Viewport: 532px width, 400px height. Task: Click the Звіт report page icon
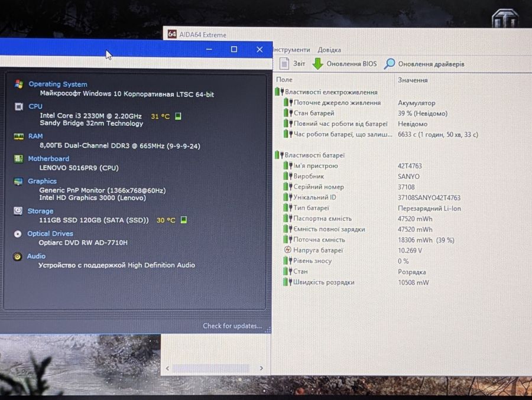tap(284, 63)
